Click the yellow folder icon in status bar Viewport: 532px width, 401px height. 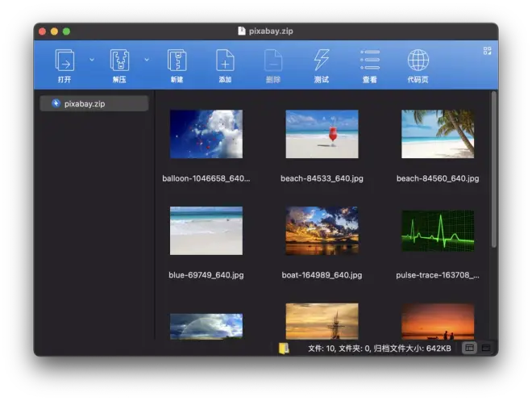pyautogui.click(x=284, y=348)
